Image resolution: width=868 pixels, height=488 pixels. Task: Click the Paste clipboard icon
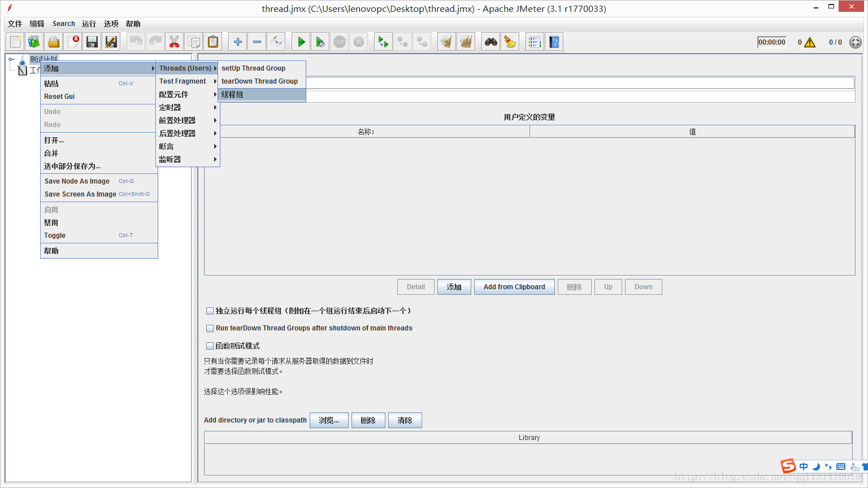click(x=212, y=42)
